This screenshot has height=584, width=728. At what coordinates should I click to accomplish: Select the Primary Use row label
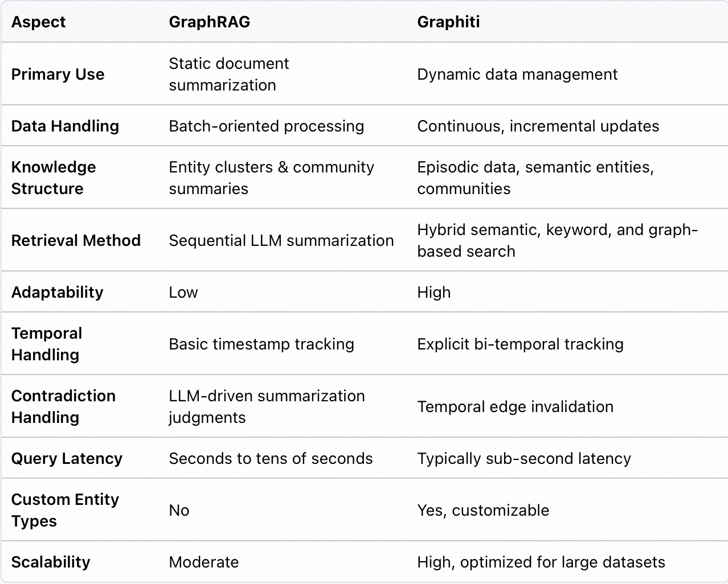(x=58, y=75)
